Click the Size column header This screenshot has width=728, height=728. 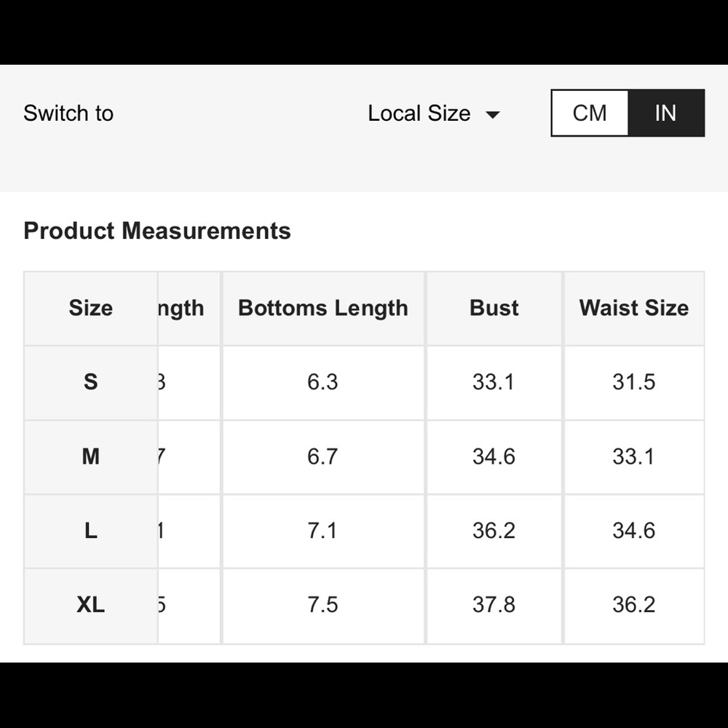click(x=91, y=308)
